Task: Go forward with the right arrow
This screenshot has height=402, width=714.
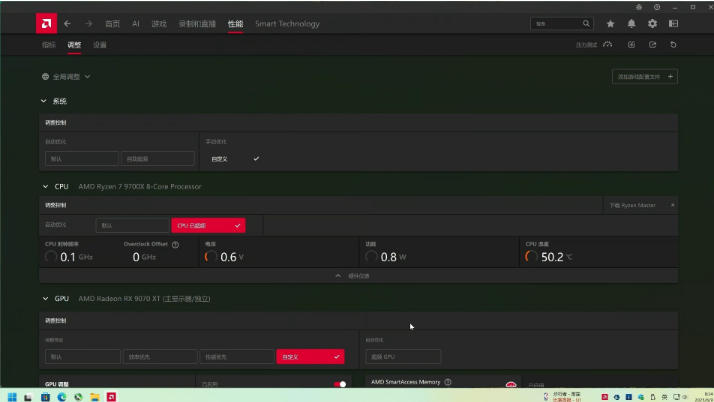Action: (x=88, y=24)
